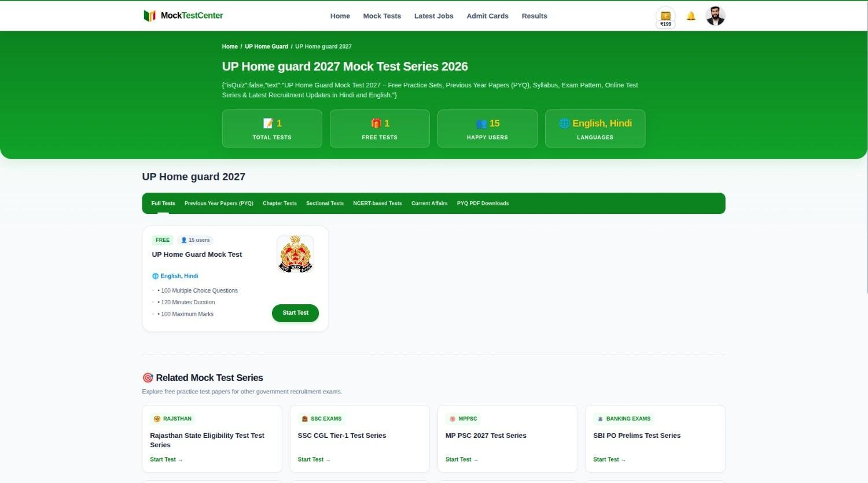Image resolution: width=868 pixels, height=483 pixels.
Task: Open the user profile avatar
Action: click(715, 16)
